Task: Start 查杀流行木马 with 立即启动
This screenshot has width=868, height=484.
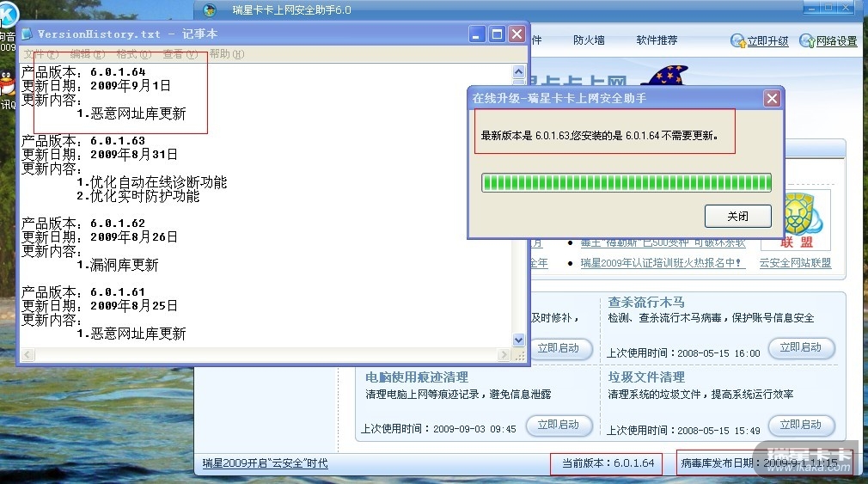Action: 800,348
